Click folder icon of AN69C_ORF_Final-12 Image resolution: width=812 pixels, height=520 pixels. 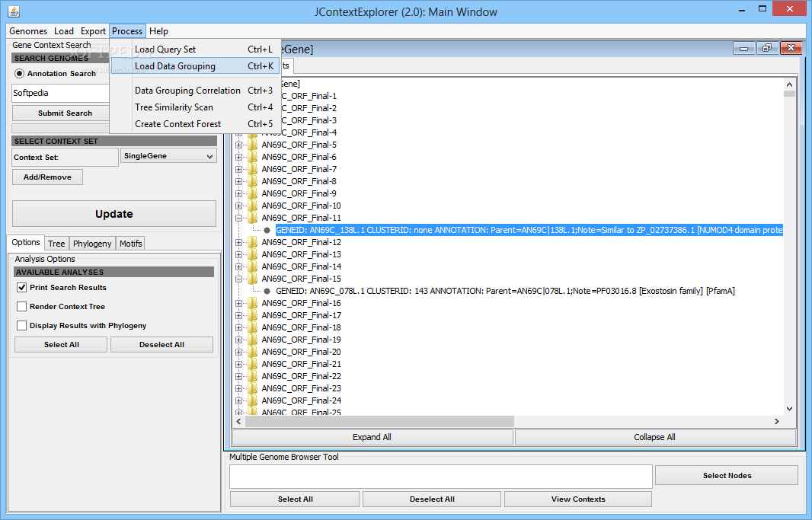[253, 242]
